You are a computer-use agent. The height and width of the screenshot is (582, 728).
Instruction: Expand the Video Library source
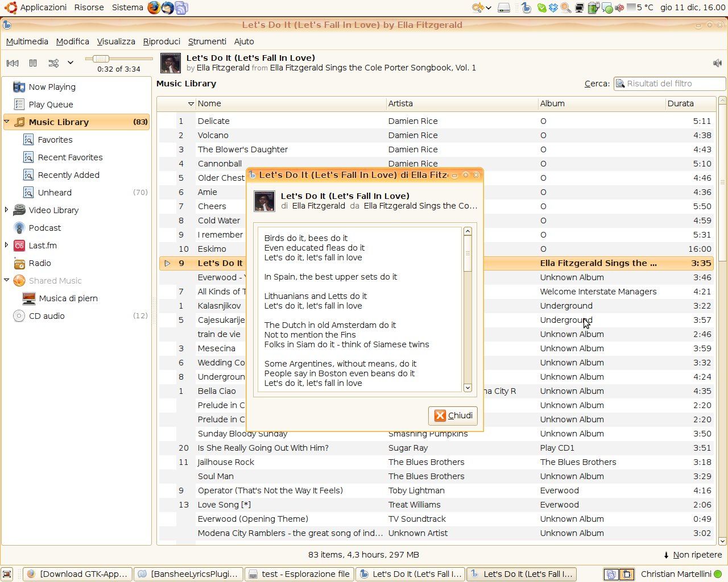[6, 210]
